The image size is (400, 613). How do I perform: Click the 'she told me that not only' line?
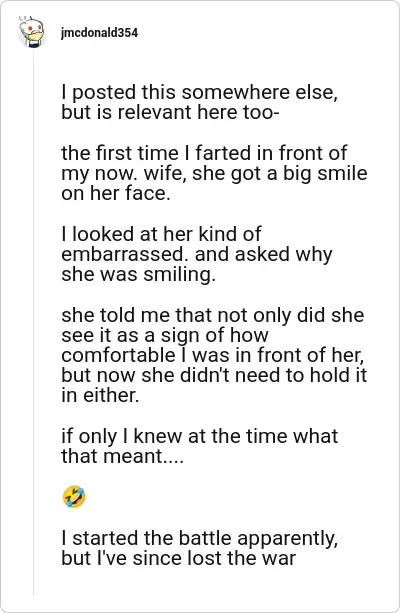pyautogui.click(x=213, y=315)
